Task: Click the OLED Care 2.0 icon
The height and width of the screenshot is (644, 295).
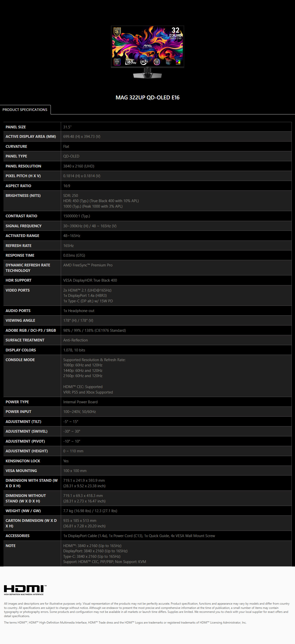Action: [156, 62]
